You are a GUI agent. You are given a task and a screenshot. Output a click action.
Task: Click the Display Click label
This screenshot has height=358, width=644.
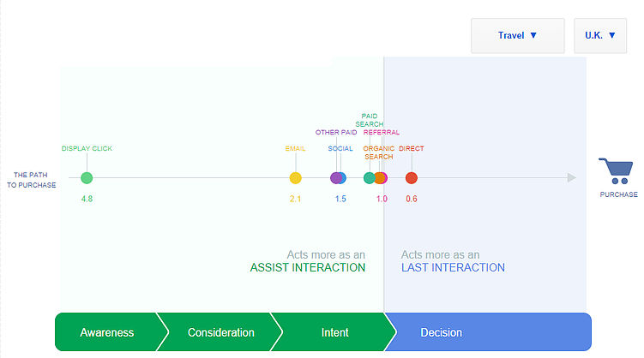click(x=87, y=149)
